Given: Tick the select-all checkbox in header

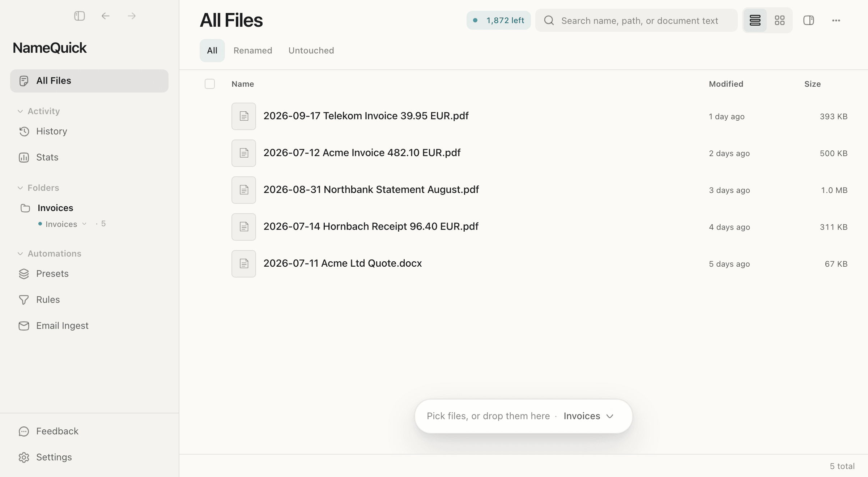Looking at the screenshot, I should [210, 84].
